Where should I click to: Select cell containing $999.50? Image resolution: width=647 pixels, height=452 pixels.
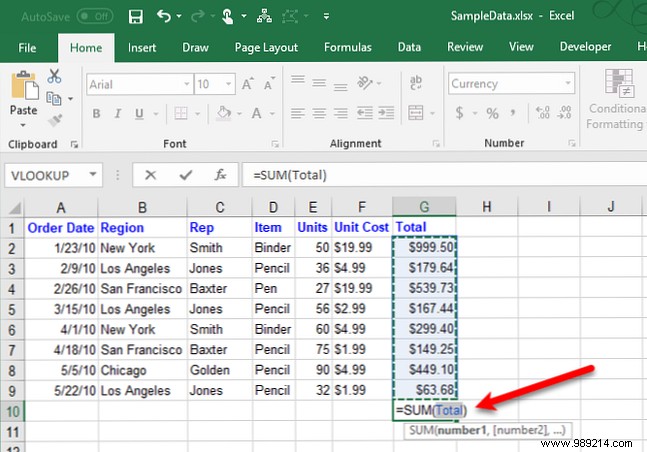425,247
